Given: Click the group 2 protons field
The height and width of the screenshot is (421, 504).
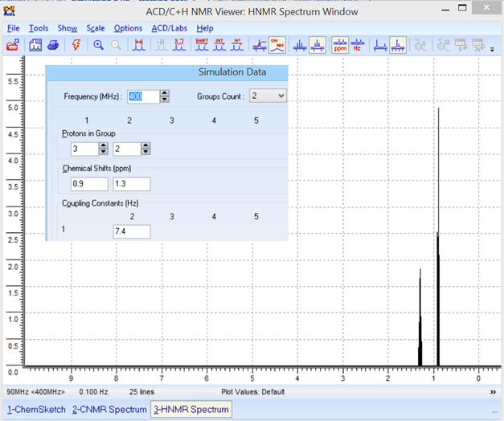Looking at the screenshot, I should (x=127, y=149).
